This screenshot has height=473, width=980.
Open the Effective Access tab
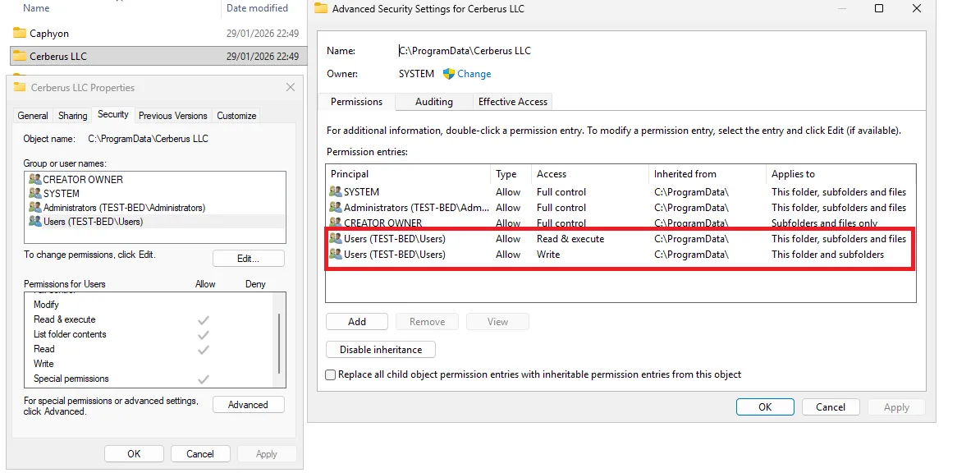click(x=513, y=102)
